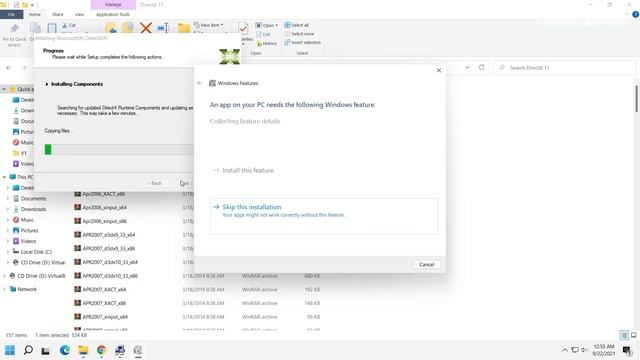Open taskbar Search magnifier

28,350
